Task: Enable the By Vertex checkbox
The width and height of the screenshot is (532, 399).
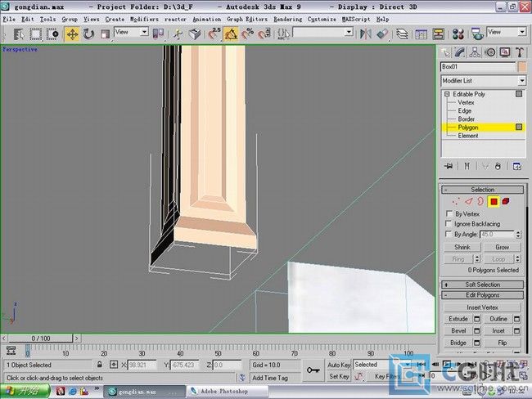Action: (449, 214)
